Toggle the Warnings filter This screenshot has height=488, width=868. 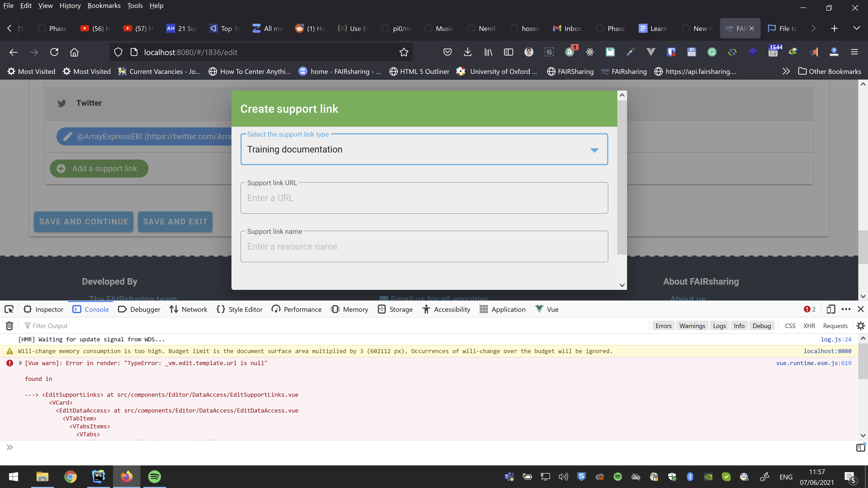pyautogui.click(x=692, y=325)
